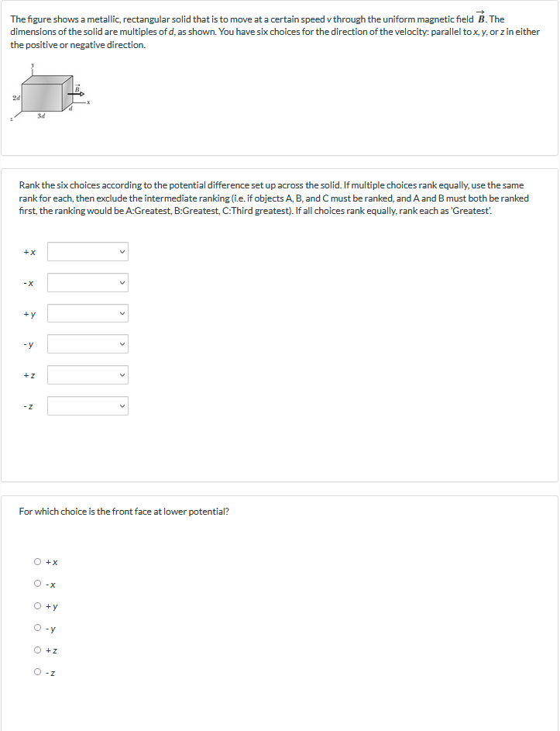
Task: Select the -y radio button for front face
Action: (x=38, y=628)
